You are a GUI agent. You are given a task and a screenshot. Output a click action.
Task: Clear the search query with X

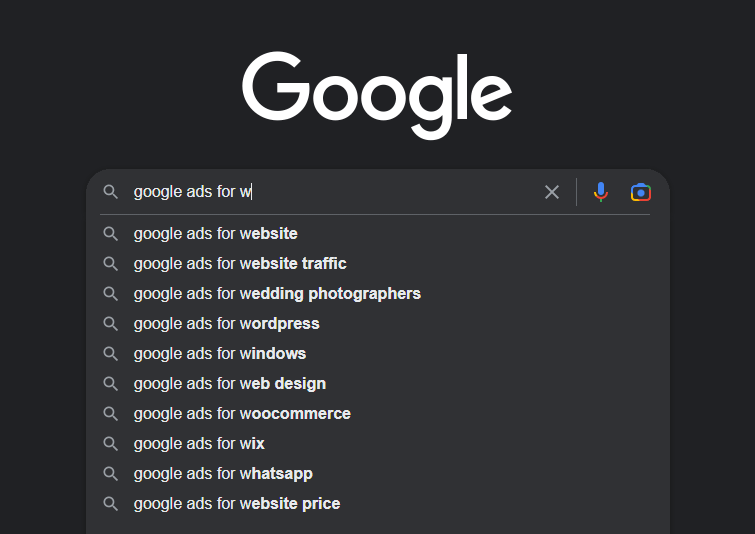[552, 192]
